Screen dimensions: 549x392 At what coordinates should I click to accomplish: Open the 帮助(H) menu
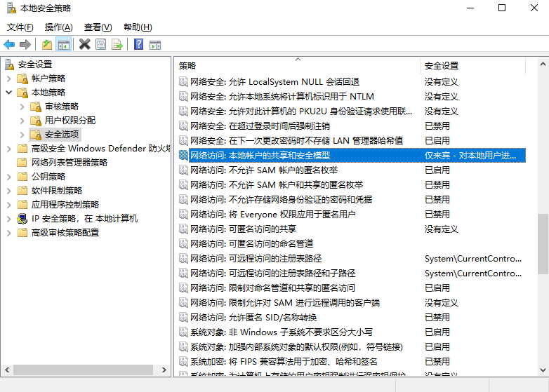tap(138, 27)
